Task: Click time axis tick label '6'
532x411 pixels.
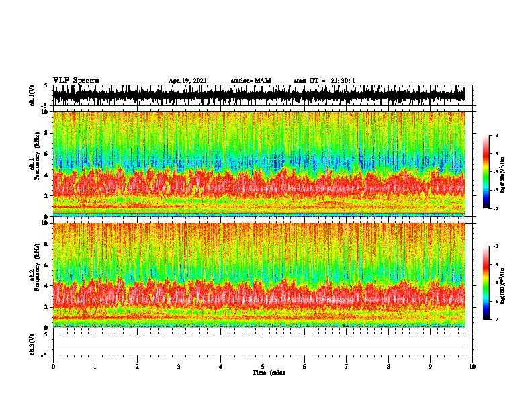Action: (304, 367)
